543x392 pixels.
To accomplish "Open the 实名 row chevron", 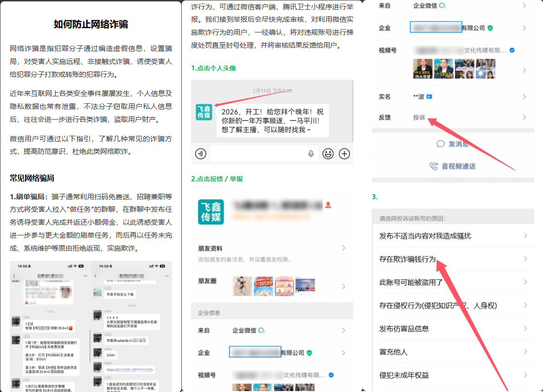I will click(x=524, y=96).
